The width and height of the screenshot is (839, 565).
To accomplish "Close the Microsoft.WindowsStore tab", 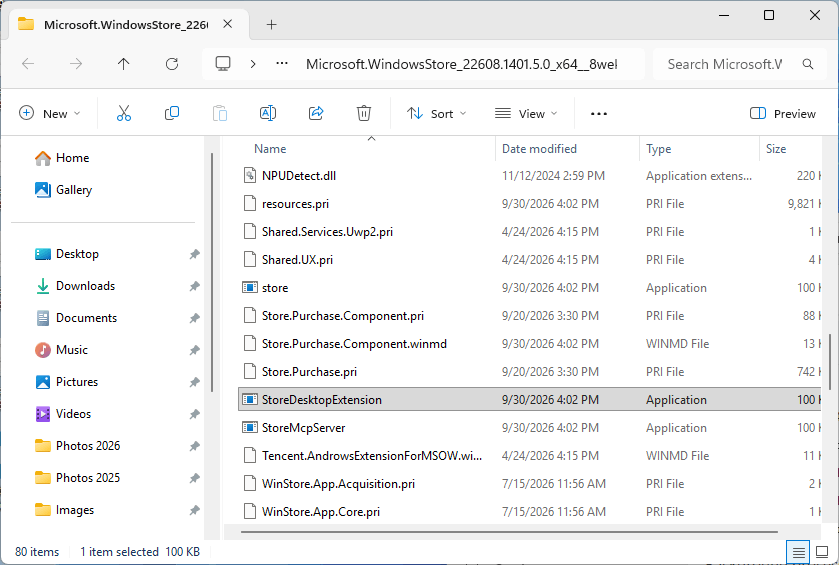I will (x=227, y=24).
